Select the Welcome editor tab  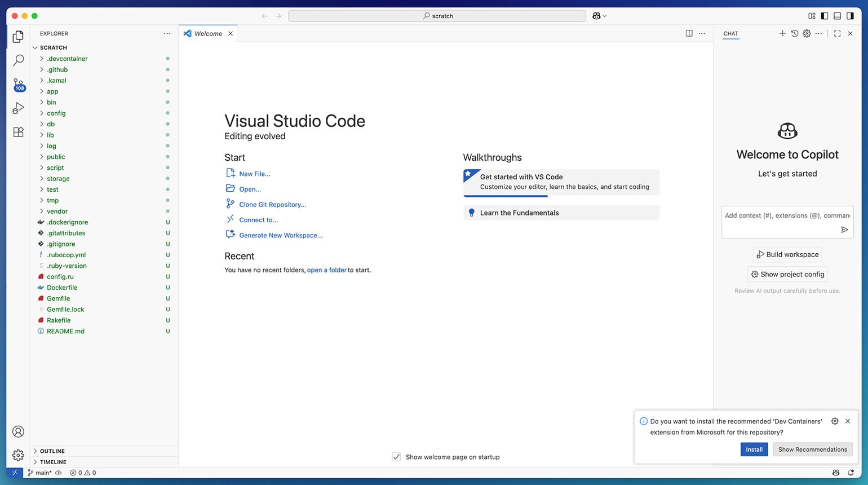pos(208,34)
